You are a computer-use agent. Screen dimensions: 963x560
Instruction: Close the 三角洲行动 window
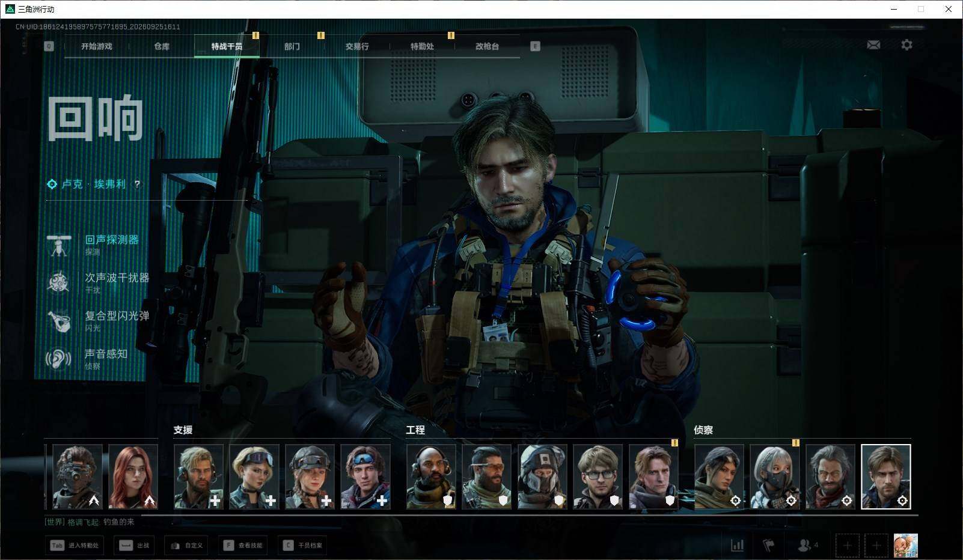click(949, 9)
